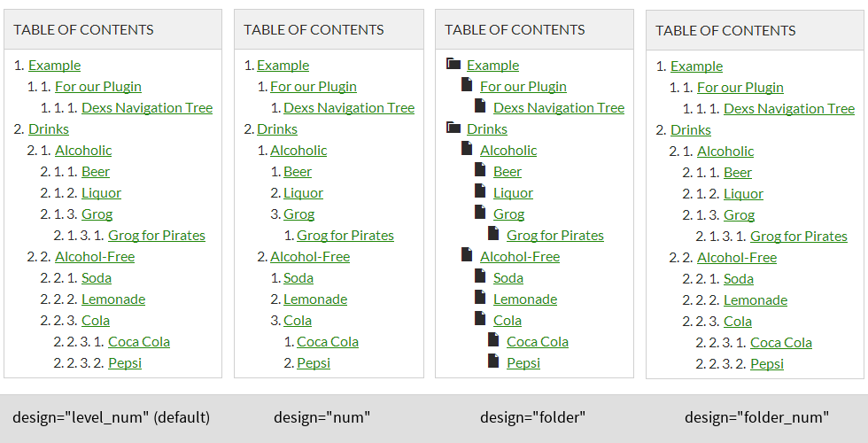This screenshot has width=868, height=443.
Task: Click file icon next to Dexs Navigation Tree
Action: 480,105
